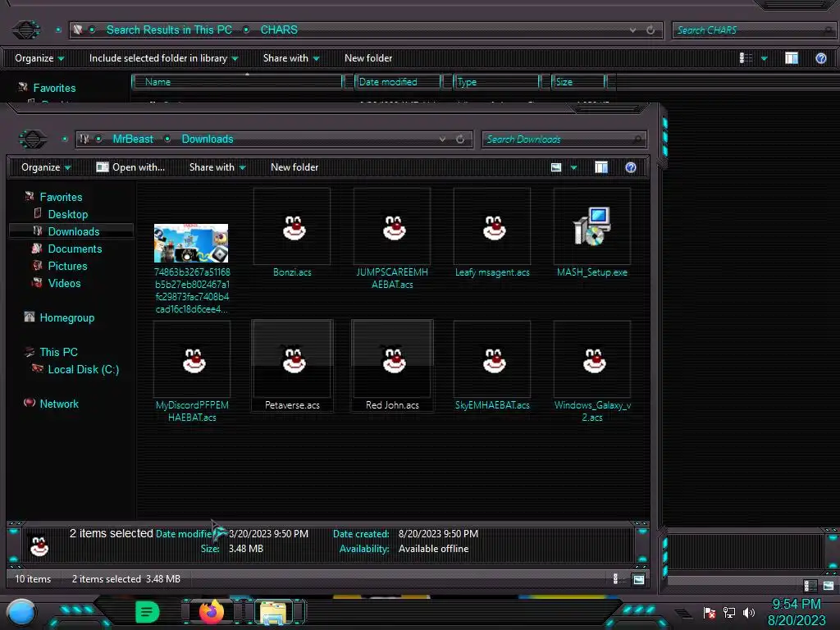Sort by Size column header
This screenshot has width=840, height=630.
578,82
